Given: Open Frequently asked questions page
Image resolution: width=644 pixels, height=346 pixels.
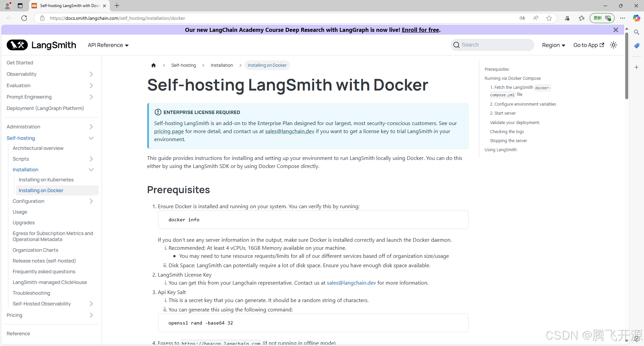Looking at the screenshot, I should [44, 272].
